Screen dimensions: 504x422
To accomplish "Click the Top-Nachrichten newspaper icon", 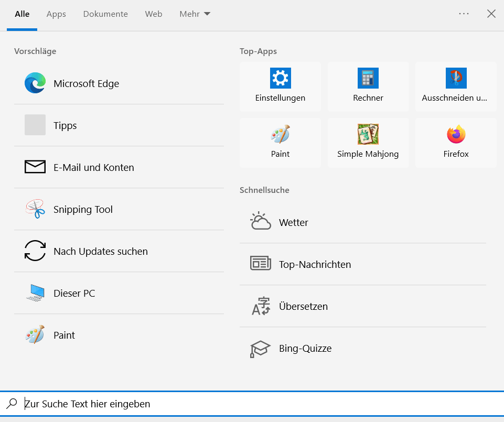I will [260, 263].
